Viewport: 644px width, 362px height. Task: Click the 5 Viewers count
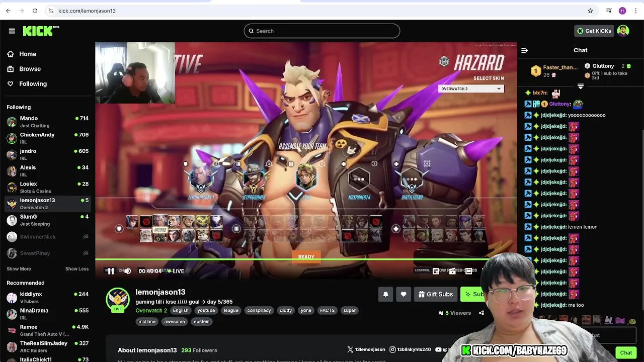coord(455,313)
